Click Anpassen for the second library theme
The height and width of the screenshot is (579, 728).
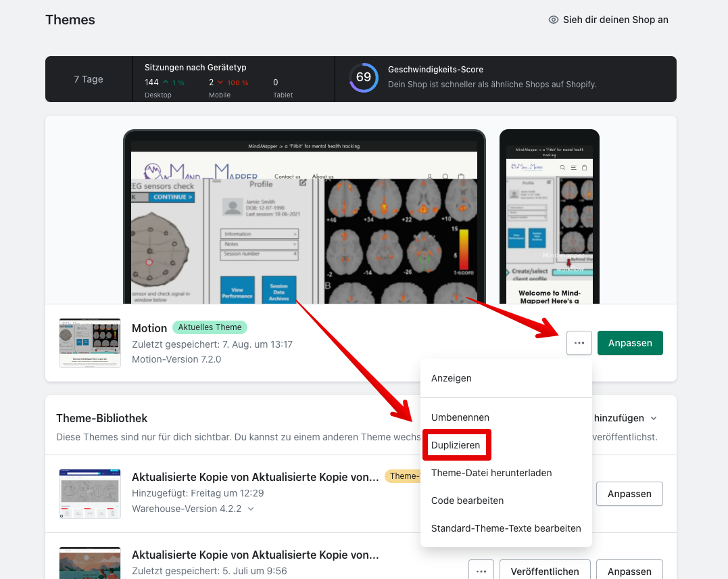pos(629,571)
